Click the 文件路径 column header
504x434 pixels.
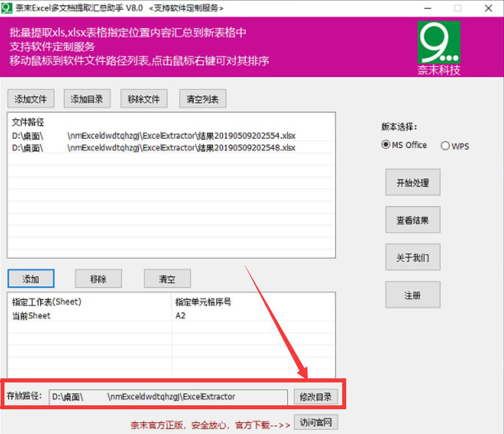coord(28,122)
